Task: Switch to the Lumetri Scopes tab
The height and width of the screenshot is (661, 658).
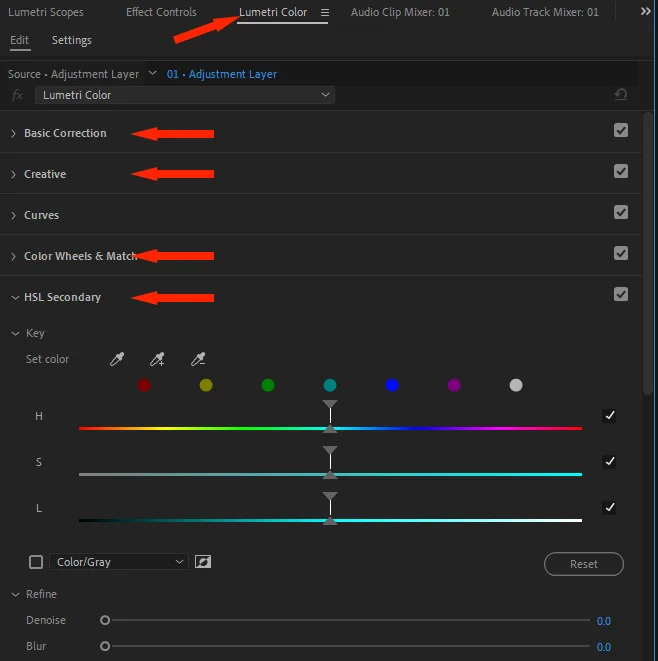Action: pyautogui.click(x=46, y=12)
